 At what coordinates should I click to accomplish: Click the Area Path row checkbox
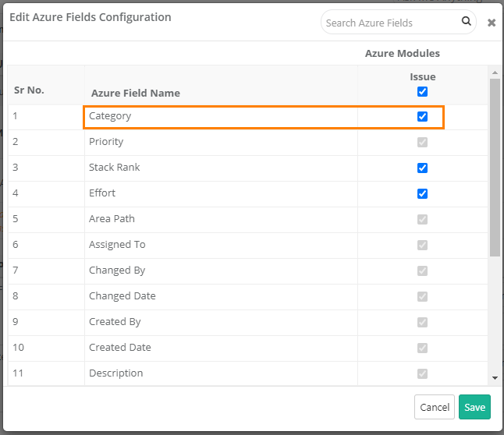(x=422, y=219)
